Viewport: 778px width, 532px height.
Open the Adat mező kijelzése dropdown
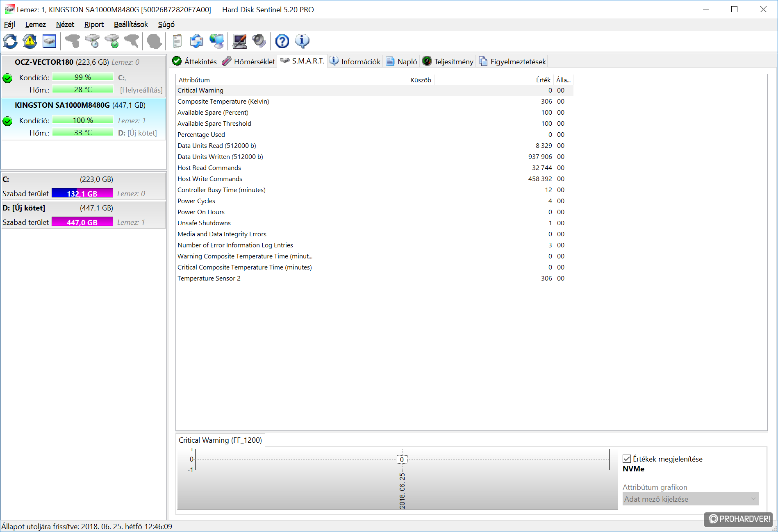[691, 499]
